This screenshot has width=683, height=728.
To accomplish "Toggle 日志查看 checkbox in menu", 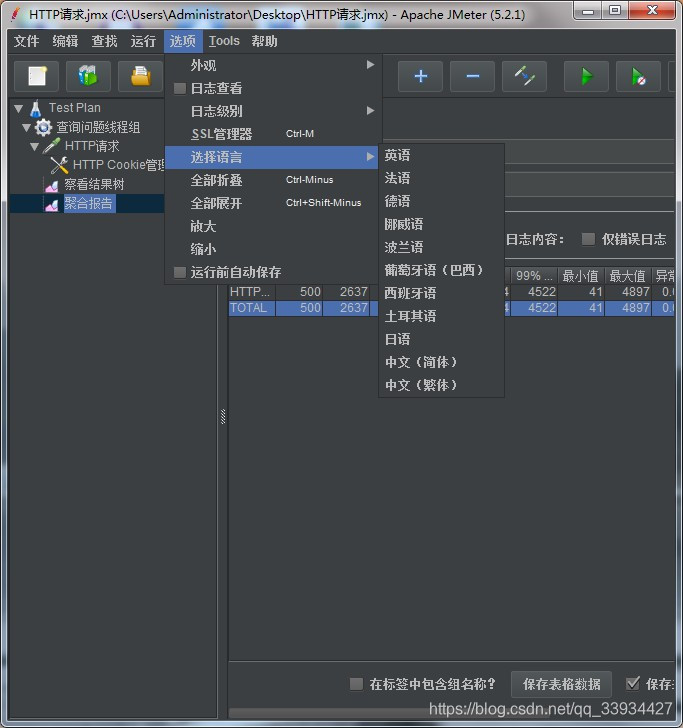I will 180,88.
